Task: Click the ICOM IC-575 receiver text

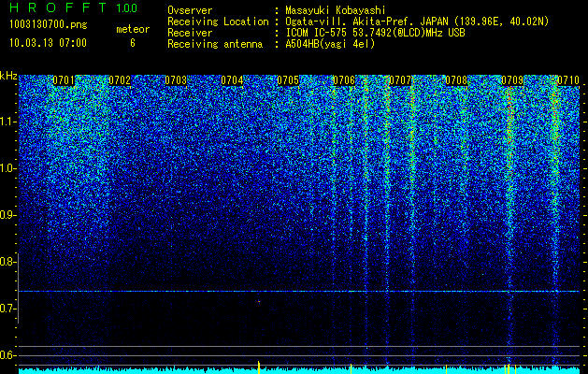Action: (x=375, y=33)
